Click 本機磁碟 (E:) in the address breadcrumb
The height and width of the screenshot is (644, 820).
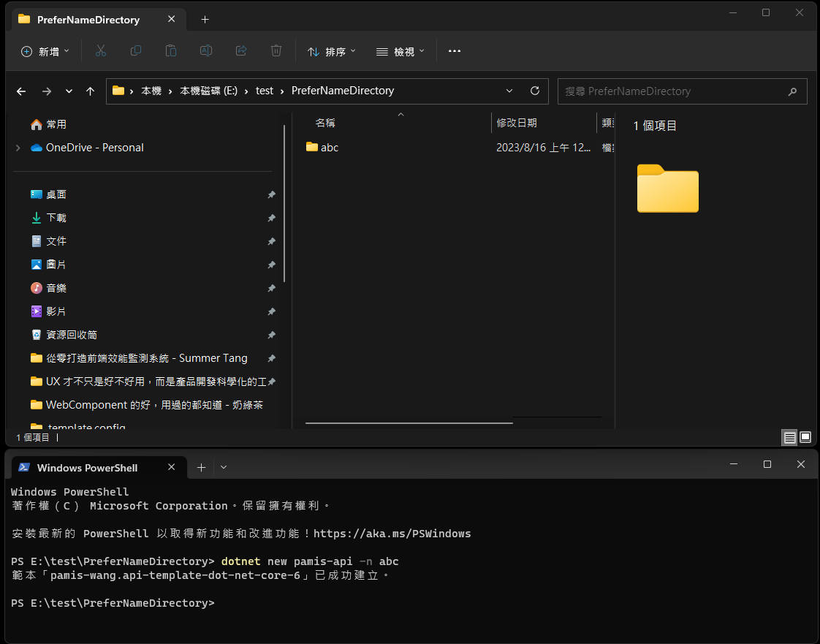(209, 91)
